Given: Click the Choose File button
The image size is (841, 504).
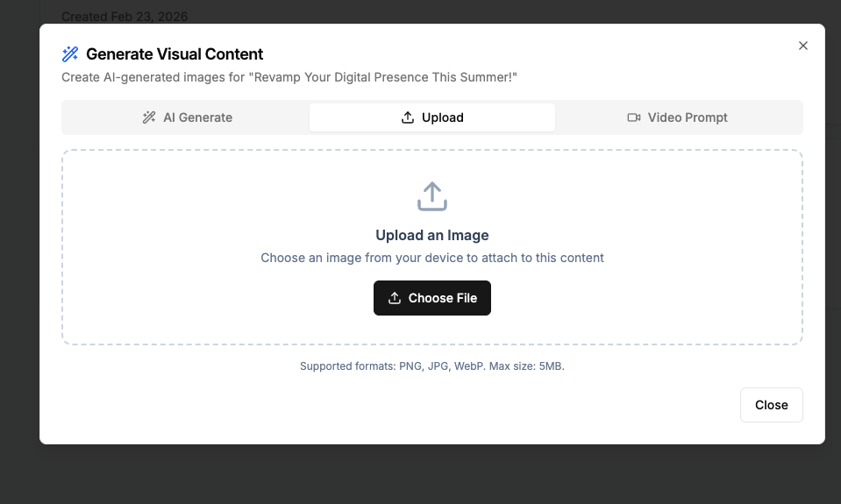Looking at the screenshot, I should pos(432,298).
